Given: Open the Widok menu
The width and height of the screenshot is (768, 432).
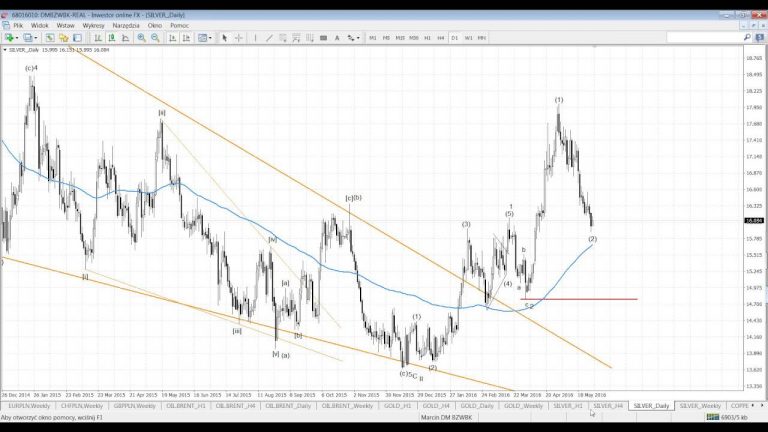Looking at the screenshot, I should click(40, 25).
